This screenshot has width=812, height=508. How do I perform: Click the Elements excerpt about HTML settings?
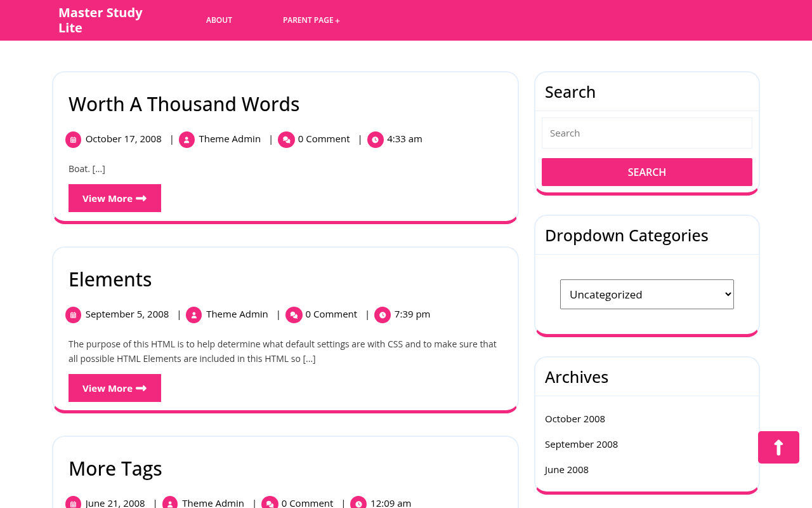[282, 351]
